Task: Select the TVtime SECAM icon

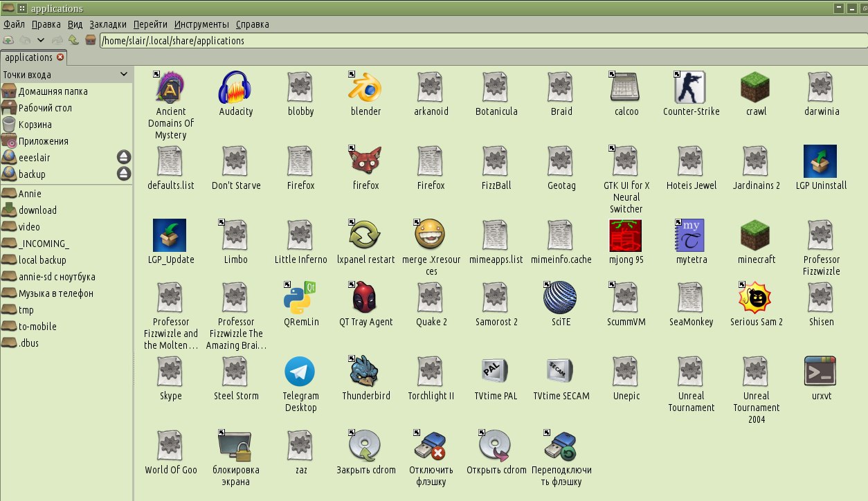Action: coord(561,372)
